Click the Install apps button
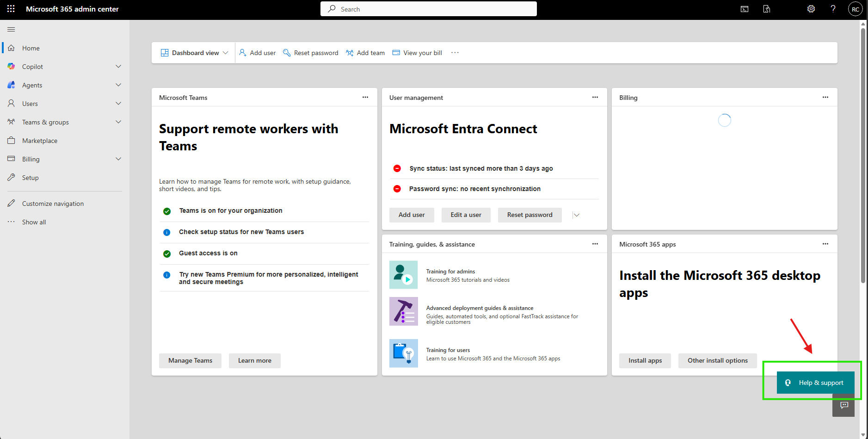Viewport: 868px width, 439px height. pyautogui.click(x=645, y=361)
